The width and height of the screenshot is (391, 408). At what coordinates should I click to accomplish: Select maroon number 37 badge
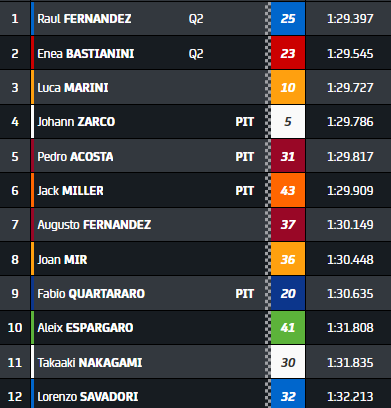click(x=288, y=225)
